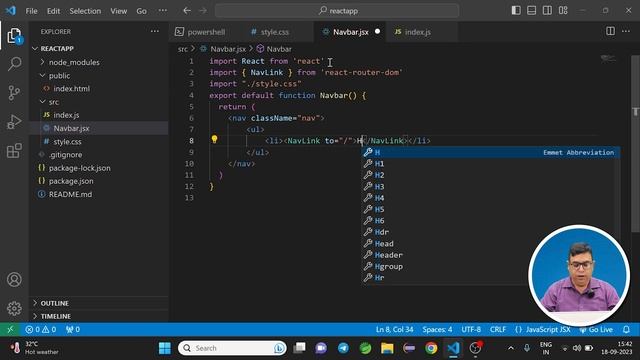The height and width of the screenshot is (360, 640).
Task: Open Chrome from the taskbar
Action: click(x=431, y=348)
